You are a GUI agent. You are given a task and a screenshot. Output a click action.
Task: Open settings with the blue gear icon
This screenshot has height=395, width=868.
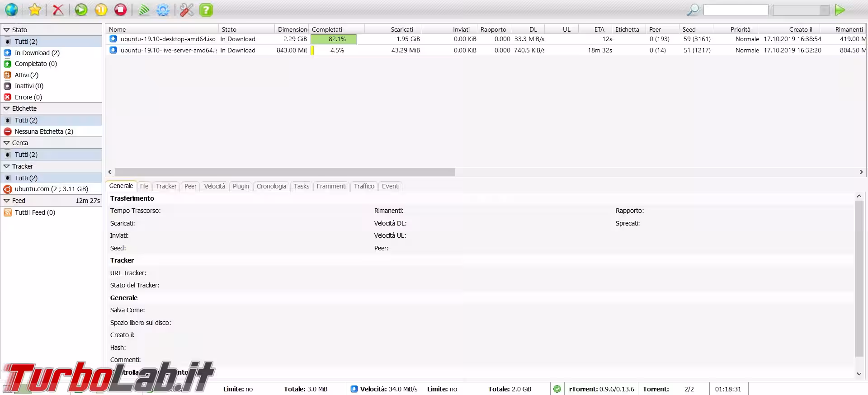click(x=163, y=9)
